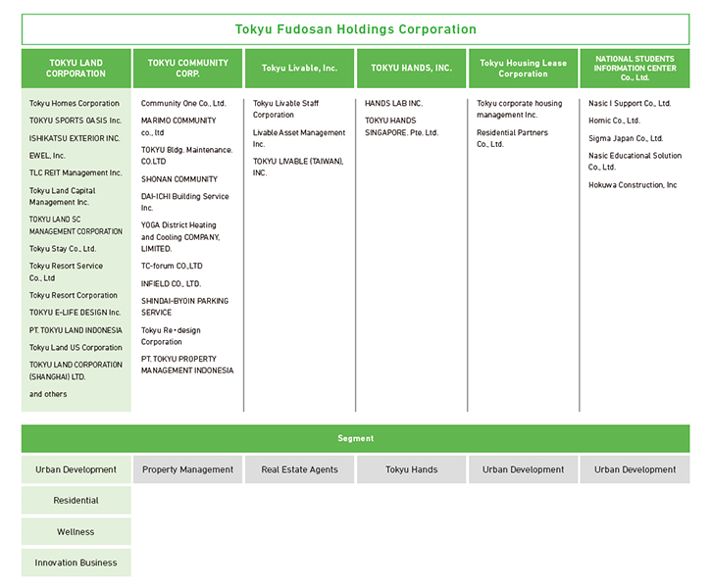The height and width of the screenshot is (588, 711).
Task: Select Residential Partners Co., Ltd. entry
Action: [512, 138]
